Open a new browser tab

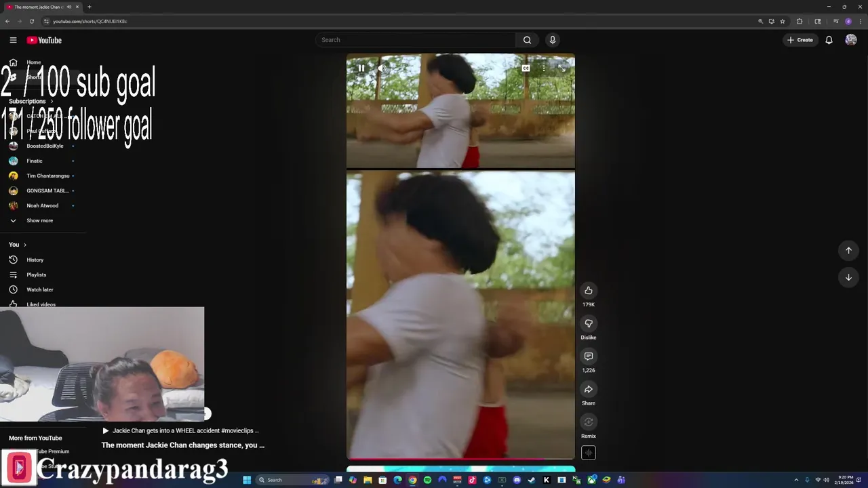pyautogui.click(x=89, y=7)
